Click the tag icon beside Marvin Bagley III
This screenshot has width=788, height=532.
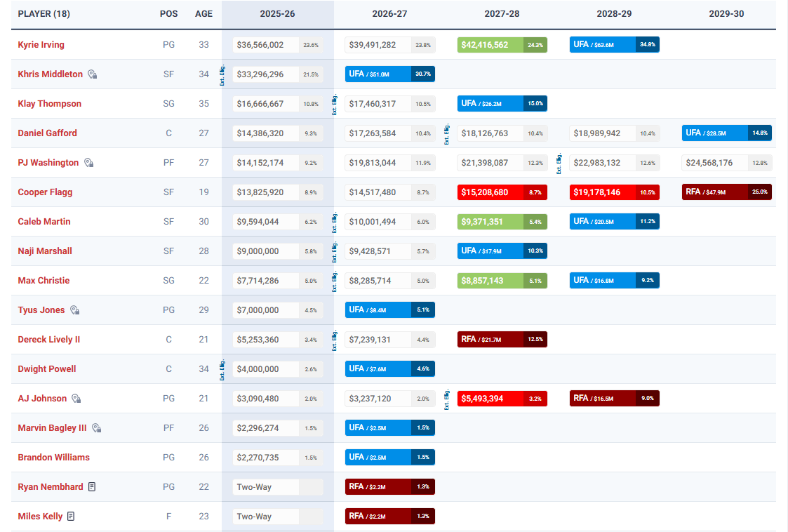pyautogui.click(x=96, y=428)
